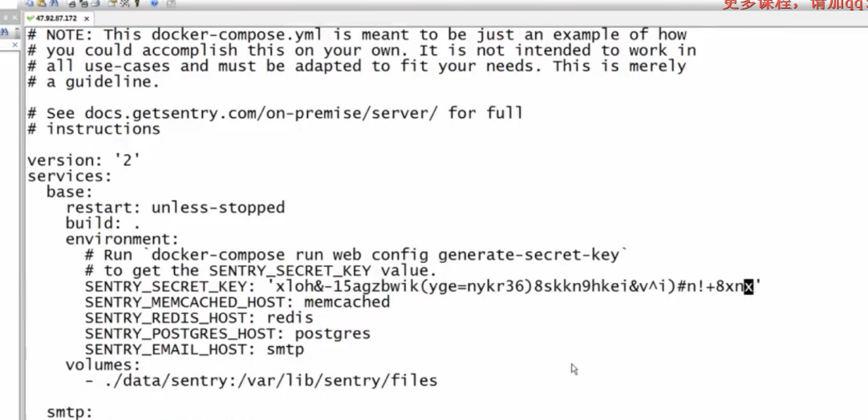The width and height of the screenshot is (868, 420).
Task: Click the crossed tools icon in toolbar
Action: click(124, 3)
